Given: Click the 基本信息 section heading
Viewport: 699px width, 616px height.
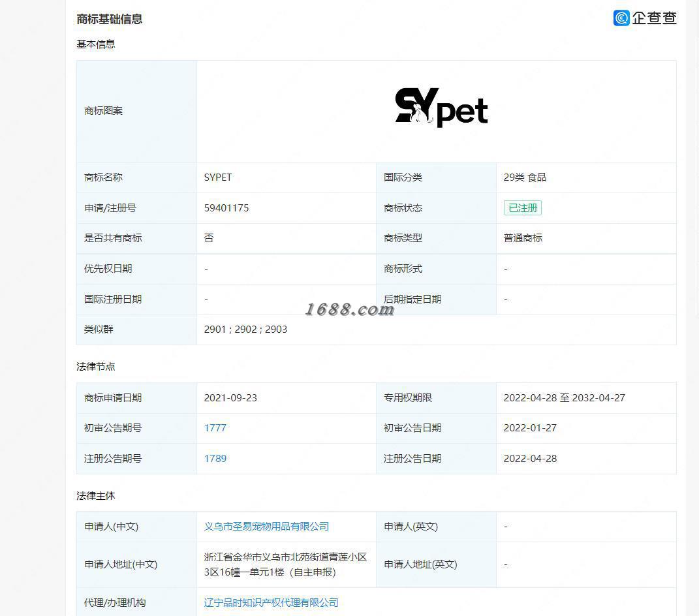Looking at the screenshot, I should point(95,44).
